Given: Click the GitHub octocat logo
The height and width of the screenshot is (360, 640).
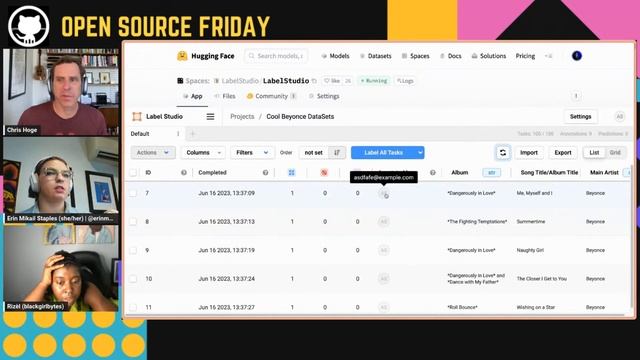Looking at the screenshot, I should pyautogui.click(x=29, y=26).
